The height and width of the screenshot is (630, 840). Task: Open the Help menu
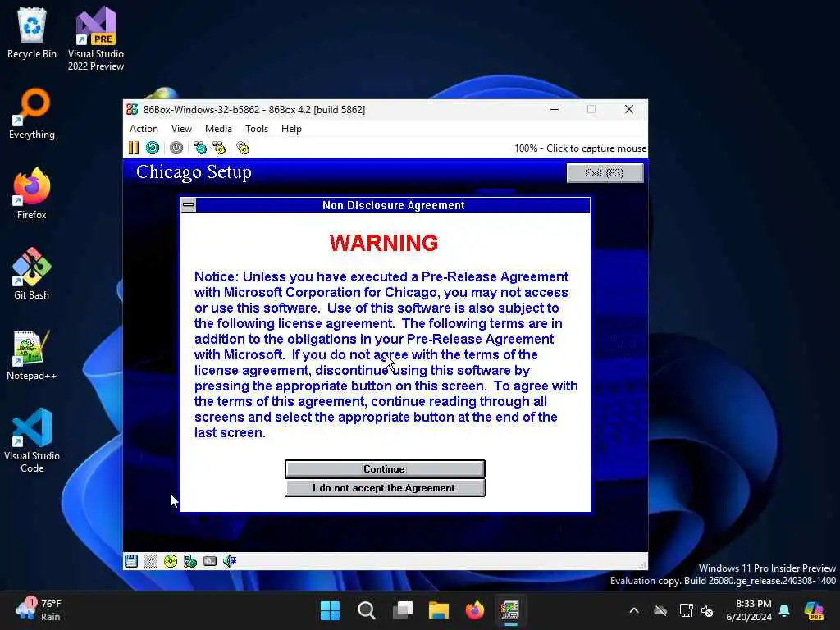tap(291, 129)
